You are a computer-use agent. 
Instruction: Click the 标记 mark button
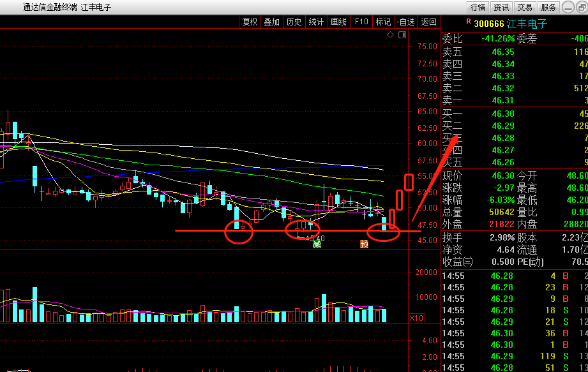click(383, 22)
